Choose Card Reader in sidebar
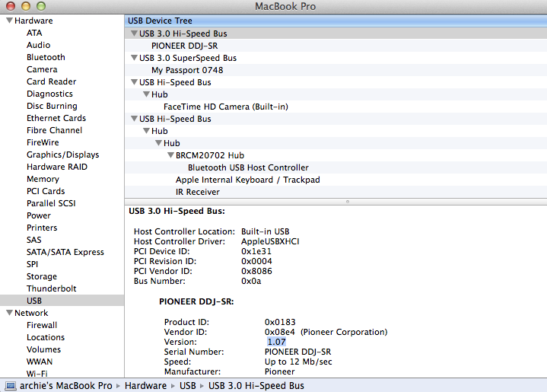Viewport: 547px width, 392px height. [51, 81]
